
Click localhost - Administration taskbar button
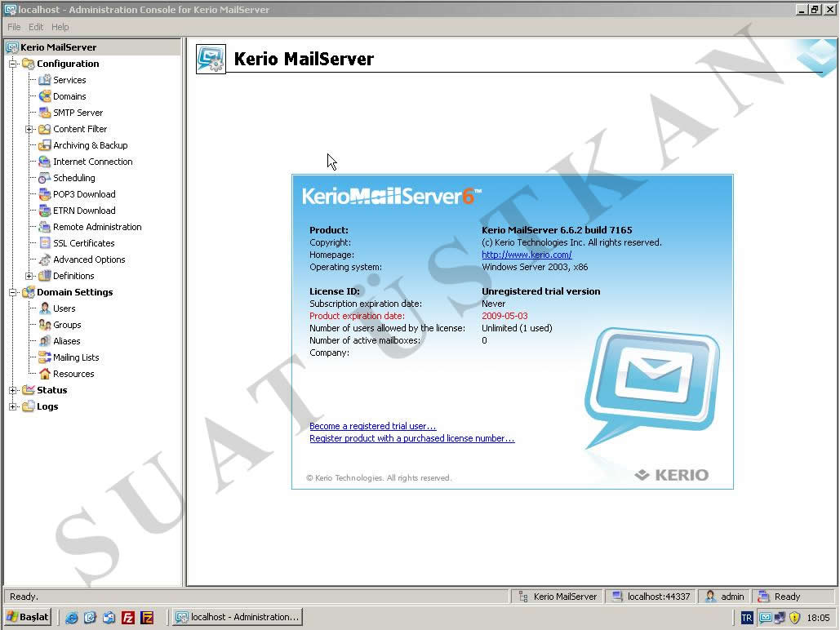[x=238, y=617]
